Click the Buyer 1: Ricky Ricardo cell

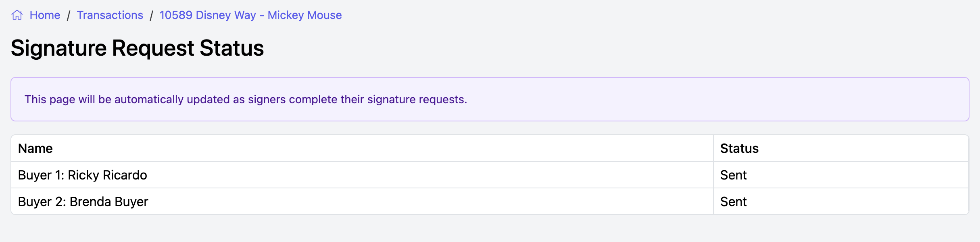point(362,175)
